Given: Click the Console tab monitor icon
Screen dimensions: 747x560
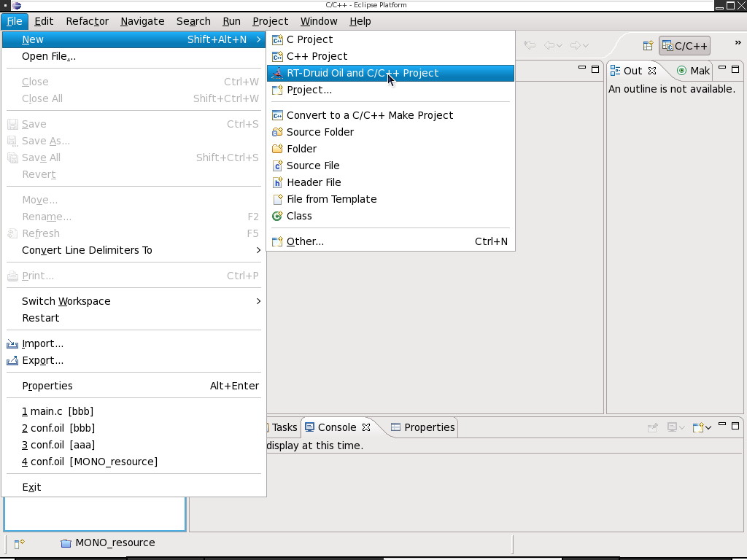Looking at the screenshot, I should point(309,427).
